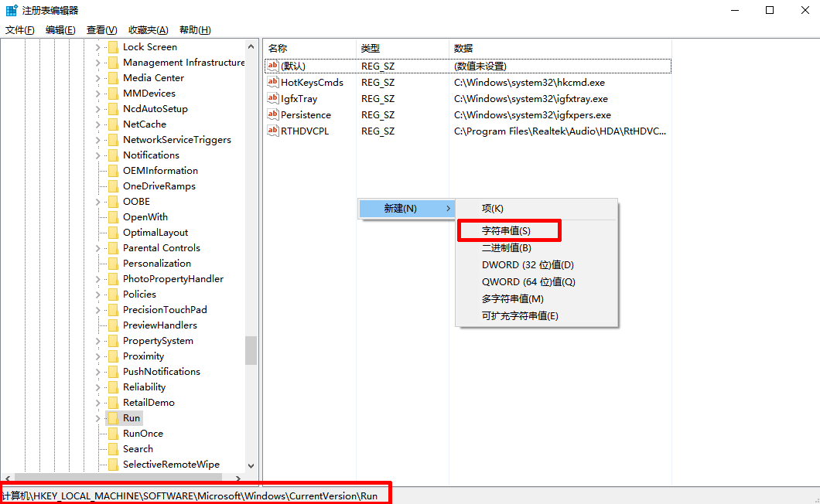Expand the OEMInformation key arrow
The height and width of the screenshot is (504, 820).
click(97, 170)
